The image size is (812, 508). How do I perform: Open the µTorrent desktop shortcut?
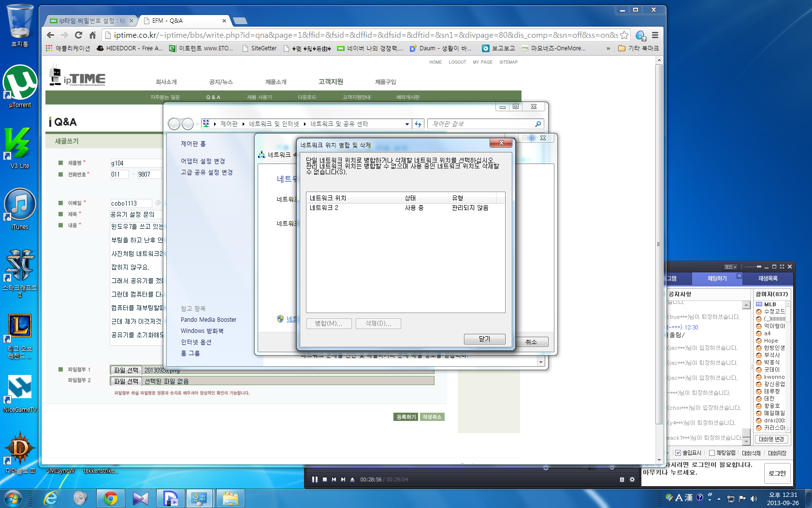click(x=20, y=86)
